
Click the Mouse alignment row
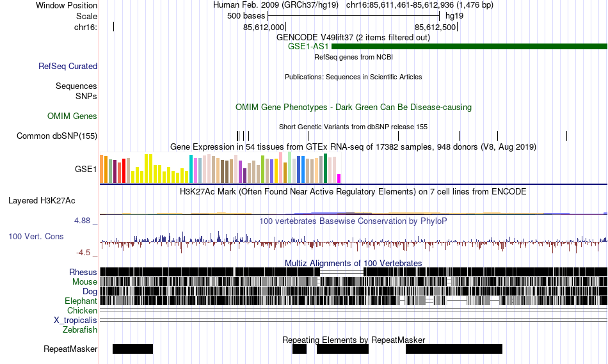(354, 282)
